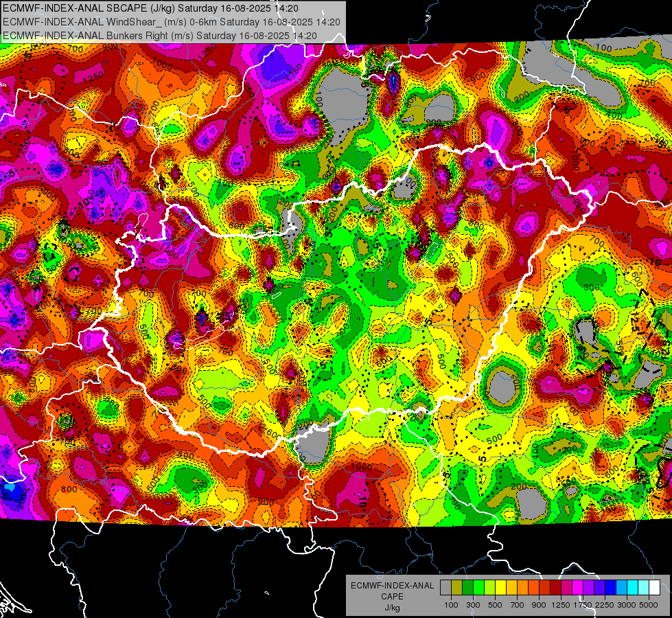Click the legend tick label 1250

coord(561,605)
